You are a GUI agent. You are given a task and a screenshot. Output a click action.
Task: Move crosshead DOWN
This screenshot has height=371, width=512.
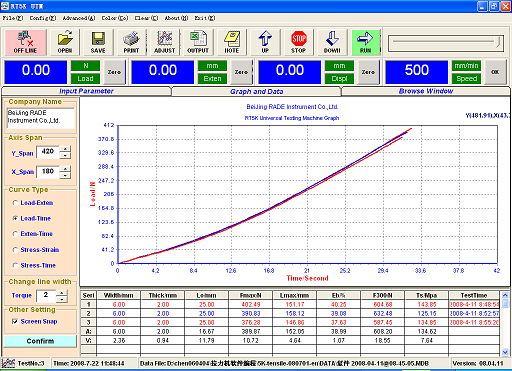(332, 42)
